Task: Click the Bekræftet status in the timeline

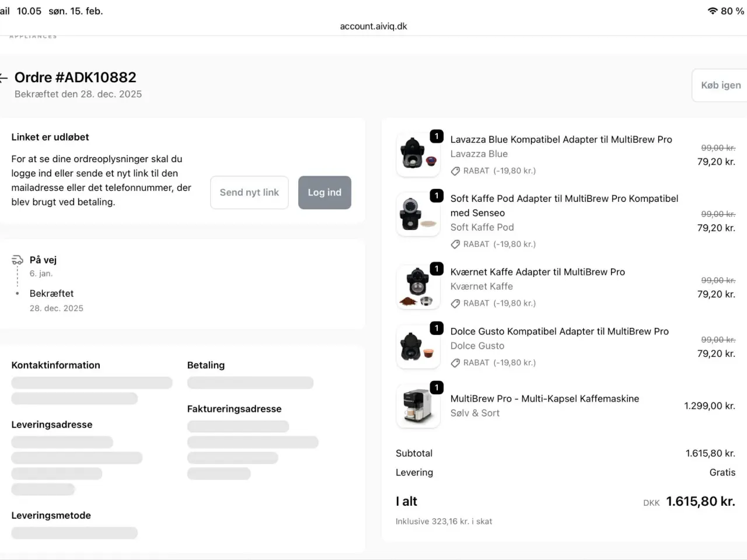Action: [x=51, y=293]
